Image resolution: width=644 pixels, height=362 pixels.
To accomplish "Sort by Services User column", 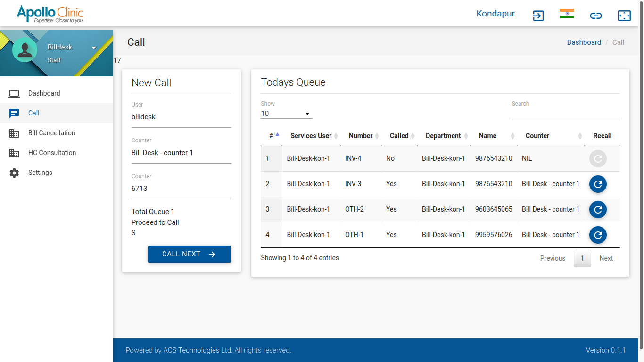I will pos(311,136).
